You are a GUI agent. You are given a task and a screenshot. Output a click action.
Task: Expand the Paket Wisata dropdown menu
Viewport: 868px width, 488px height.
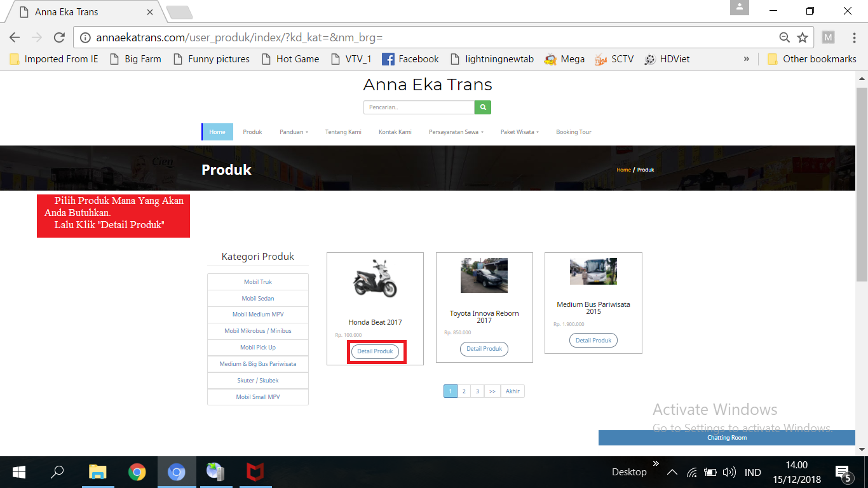(520, 132)
